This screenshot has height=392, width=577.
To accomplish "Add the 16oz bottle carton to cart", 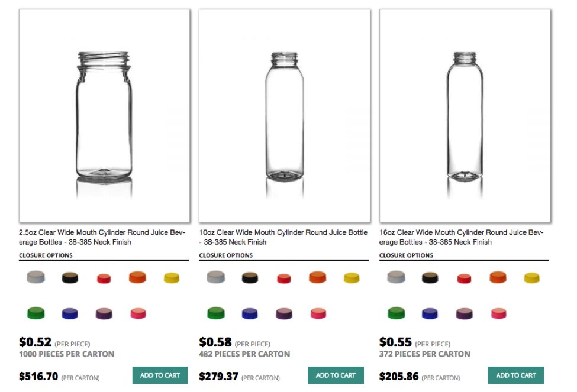I will point(515,375).
